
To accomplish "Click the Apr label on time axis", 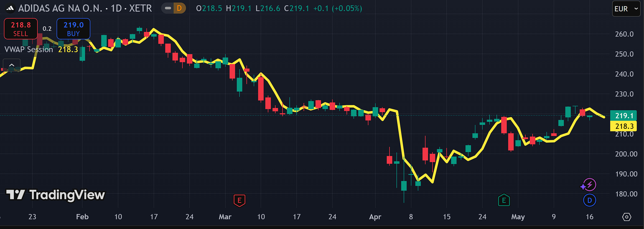I will click(375, 217).
